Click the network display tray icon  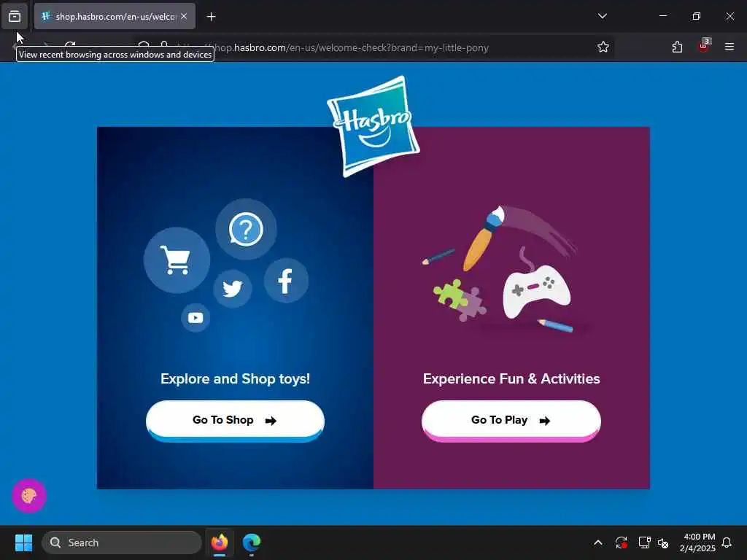click(644, 542)
